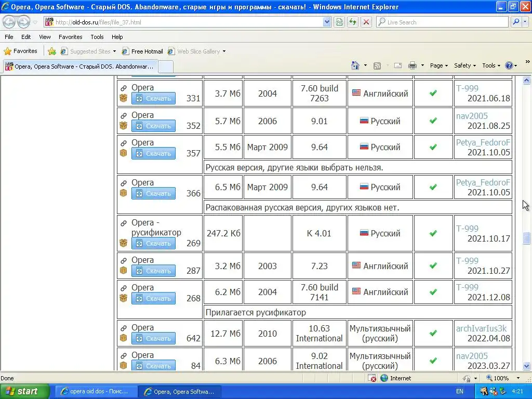Open uploader link archIvarIus3k
The width and height of the screenshot is (532, 399).
pyautogui.click(x=481, y=328)
